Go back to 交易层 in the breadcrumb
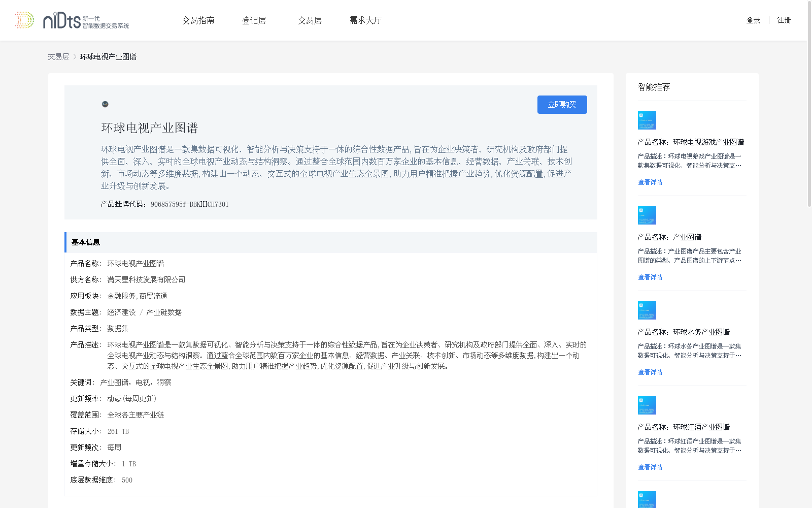The height and width of the screenshot is (508, 812). pos(58,57)
